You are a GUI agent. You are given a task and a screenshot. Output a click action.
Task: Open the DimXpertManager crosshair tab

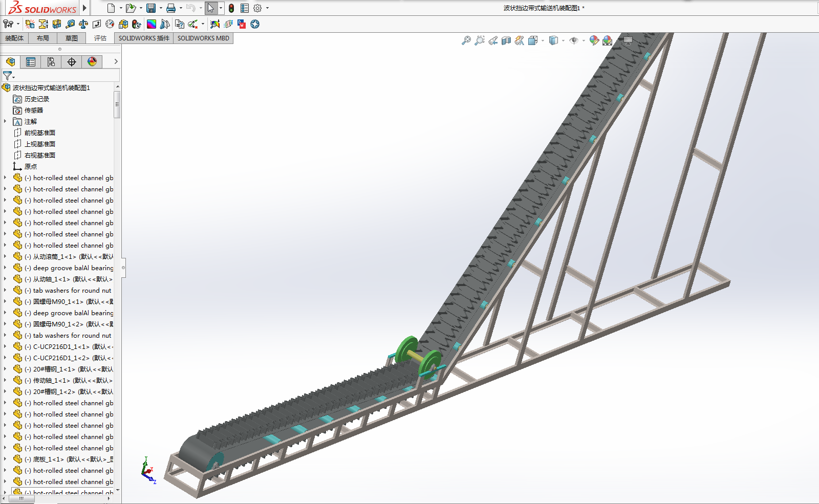(72, 62)
